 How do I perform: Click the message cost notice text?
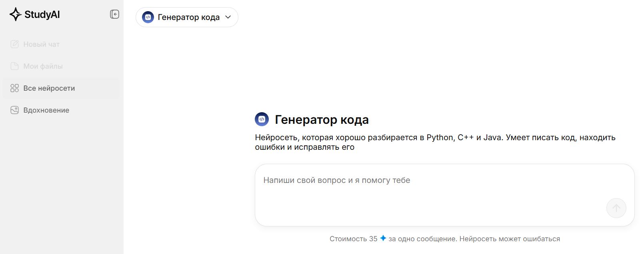(x=445, y=238)
